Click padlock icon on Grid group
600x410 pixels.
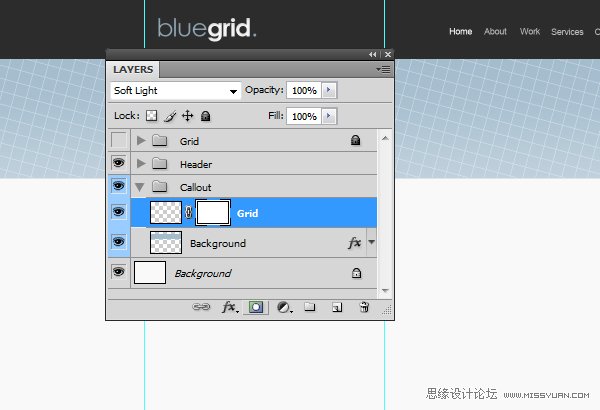coord(355,140)
